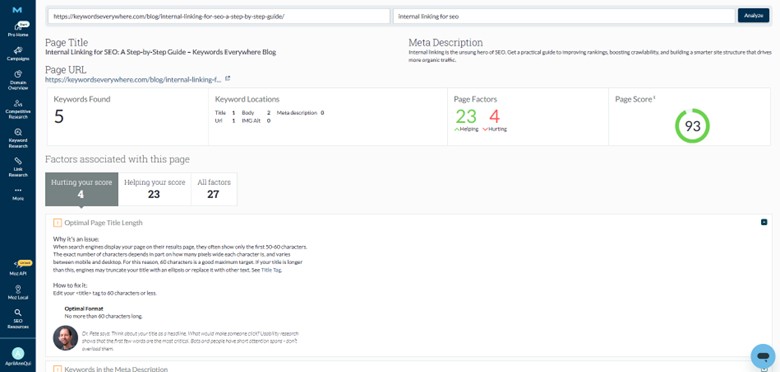Click the Keywords Found value 5
The height and width of the screenshot is (372, 780).
click(x=59, y=116)
